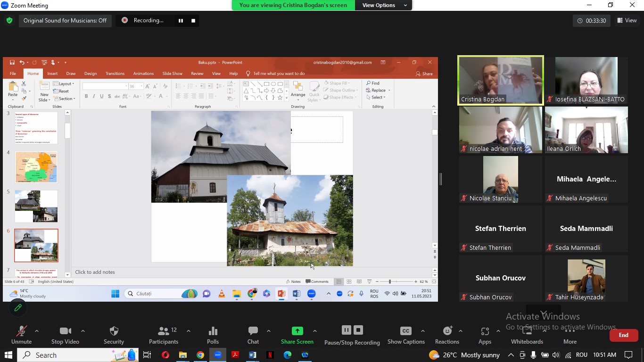The width and height of the screenshot is (644, 362).
Task: Open Windows Start button on taskbar
Action: point(8,355)
